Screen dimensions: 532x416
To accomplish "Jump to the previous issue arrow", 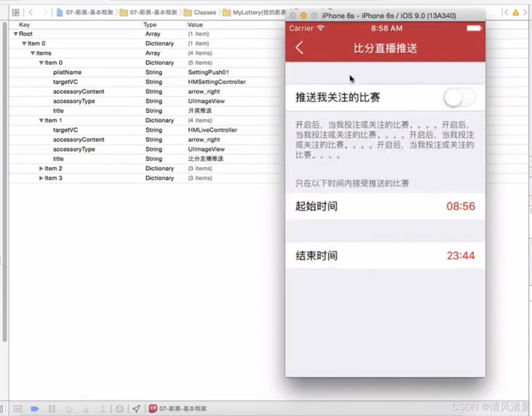I will (506, 13).
